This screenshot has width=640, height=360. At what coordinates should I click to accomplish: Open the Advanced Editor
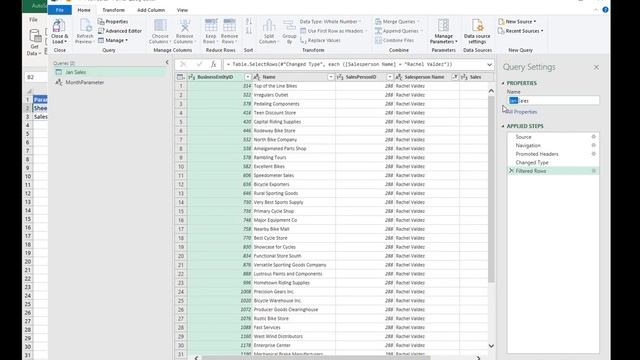(120, 31)
